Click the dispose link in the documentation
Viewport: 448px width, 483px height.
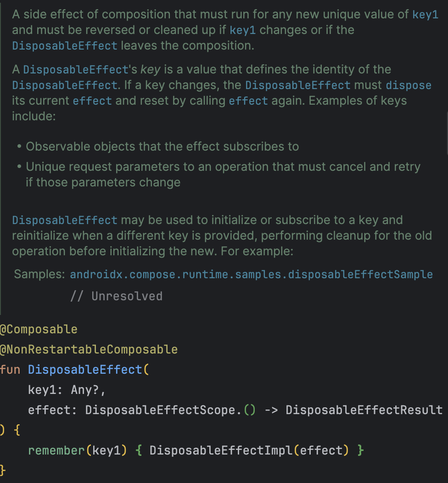(409, 85)
